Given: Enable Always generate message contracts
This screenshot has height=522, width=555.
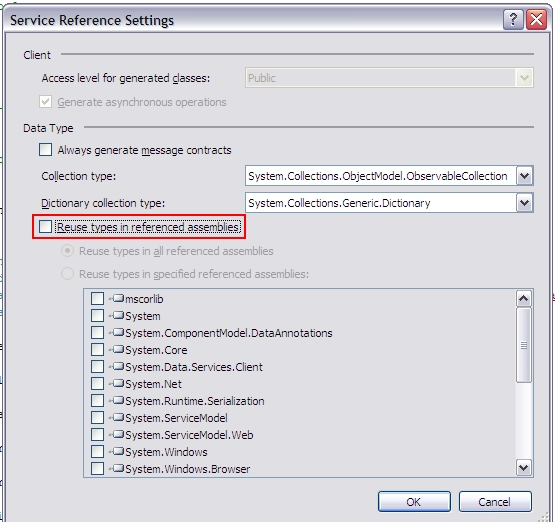Looking at the screenshot, I should pyautogui.click(x=45, y=149).
